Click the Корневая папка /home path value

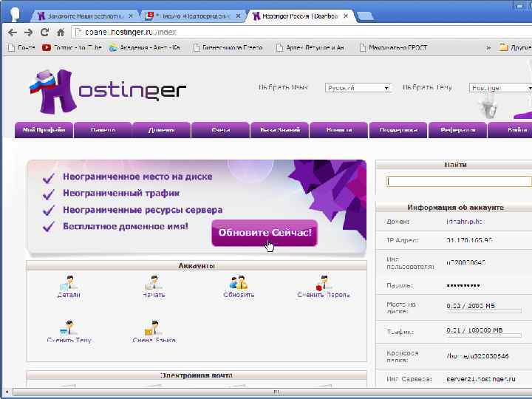477,356
